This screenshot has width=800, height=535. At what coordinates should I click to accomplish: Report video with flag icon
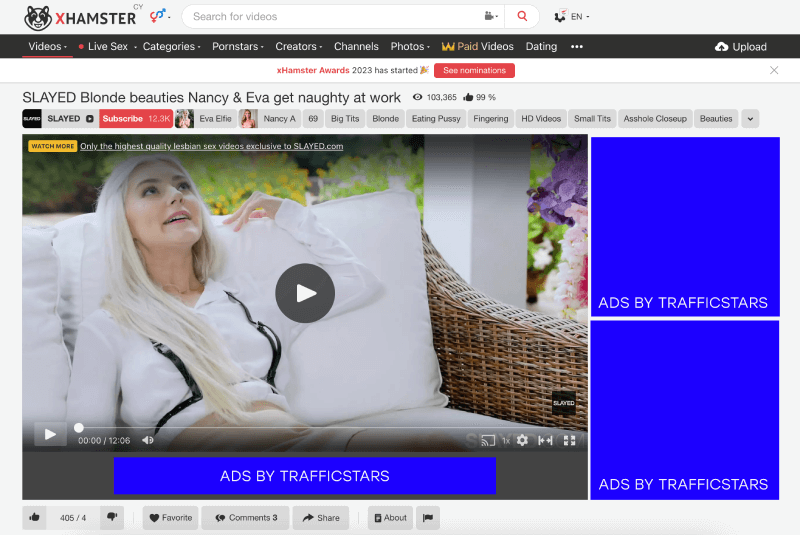pyautogui.click(x=428, y=518)
